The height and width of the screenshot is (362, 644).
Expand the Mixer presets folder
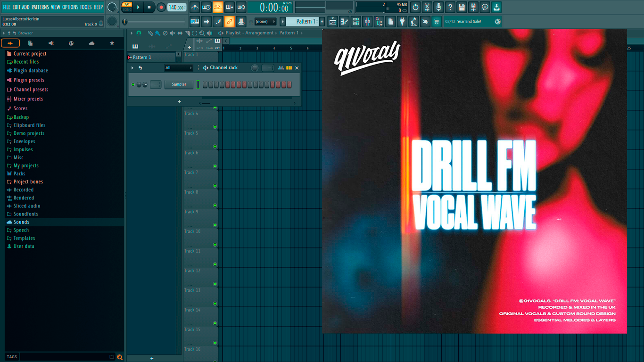click(28, 99)
